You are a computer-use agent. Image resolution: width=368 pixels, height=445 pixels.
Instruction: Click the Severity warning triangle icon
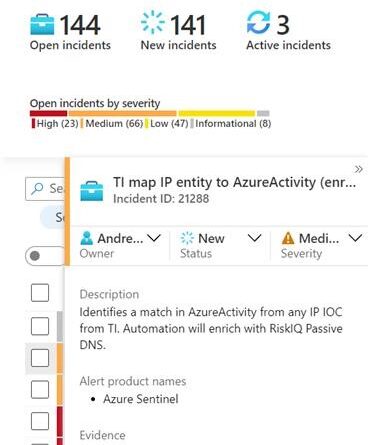pos(288,238)
